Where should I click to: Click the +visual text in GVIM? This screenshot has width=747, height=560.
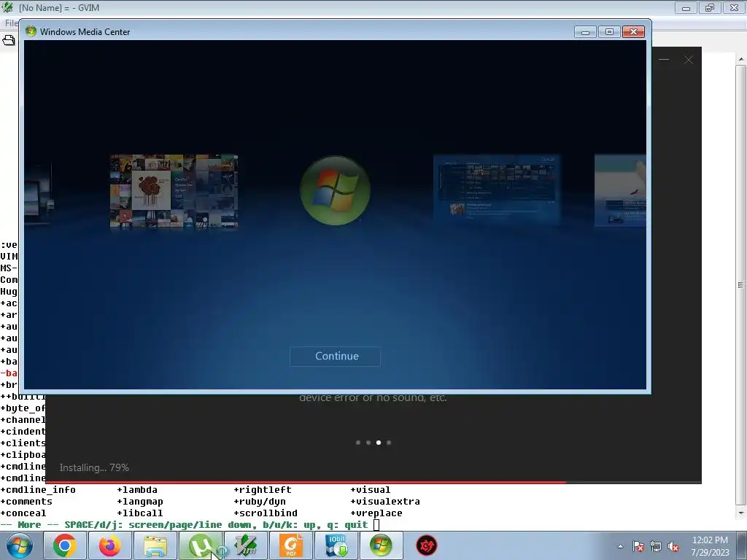pyautogui.click(x=371, y=489)
